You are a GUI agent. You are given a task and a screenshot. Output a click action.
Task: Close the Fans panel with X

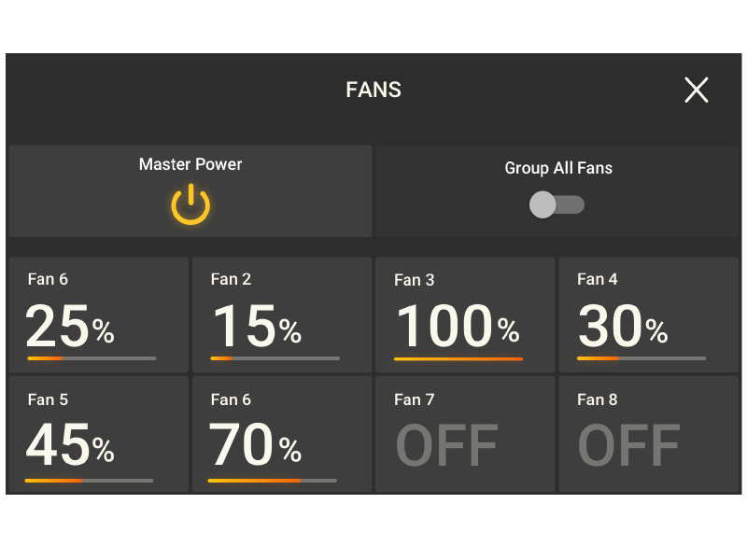click(x=697, y=90)
